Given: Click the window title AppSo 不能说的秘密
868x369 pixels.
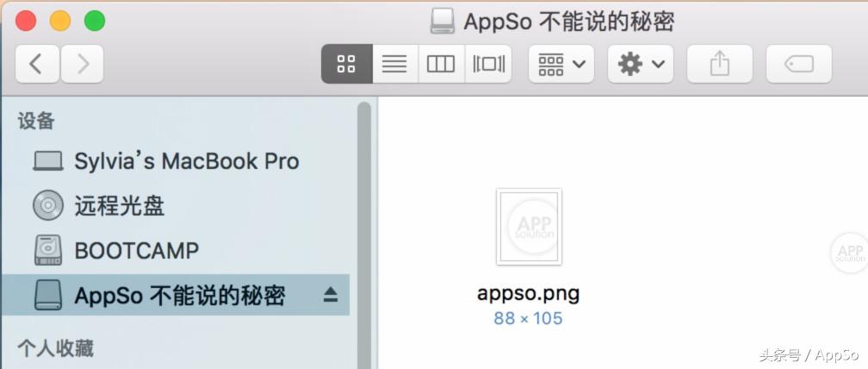Looking at the screenshot, I should coord(569,22).
